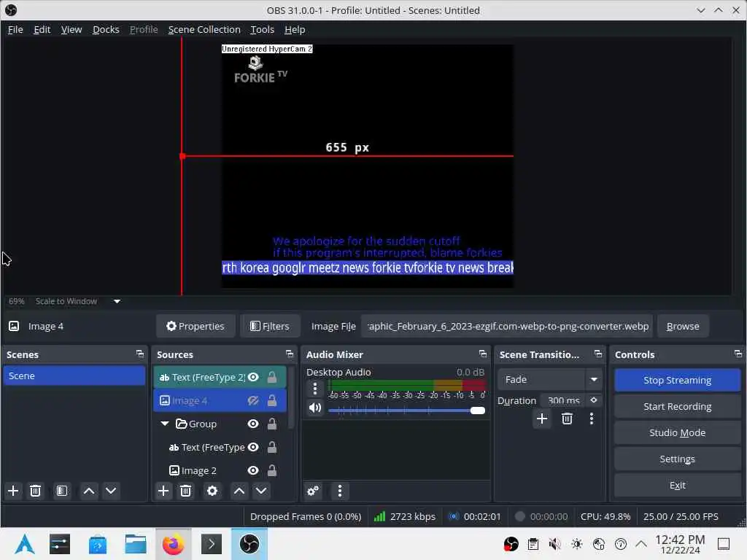The width and height of the screenshot is (747, 560).
Task: Open the Scene Collection menu
Action: (204, 29)
